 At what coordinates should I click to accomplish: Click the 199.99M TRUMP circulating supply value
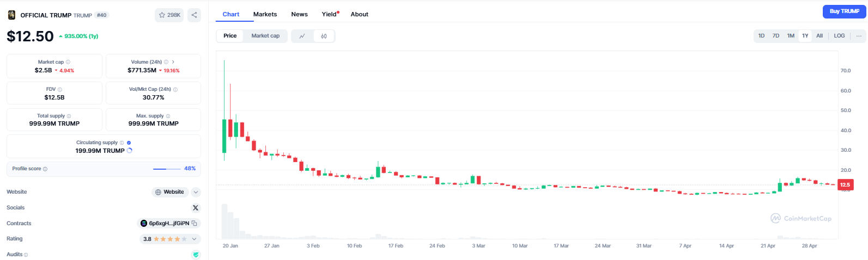point(100,151)
